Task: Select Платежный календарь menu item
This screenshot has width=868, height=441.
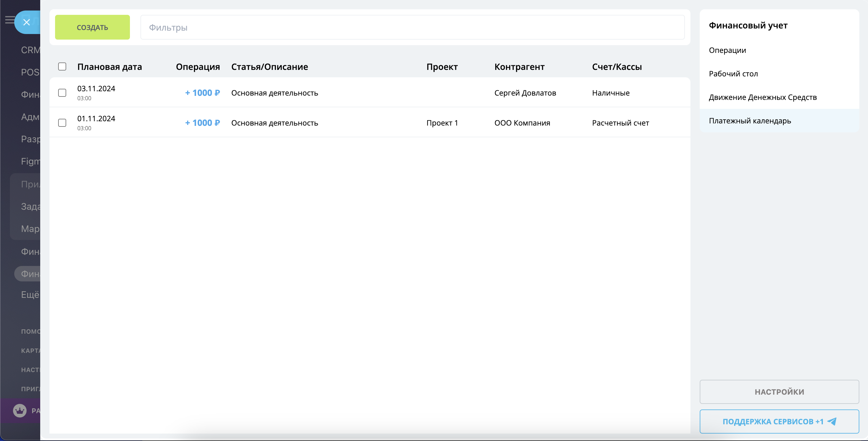Action: pyautogui.click(x=750, y=121)
